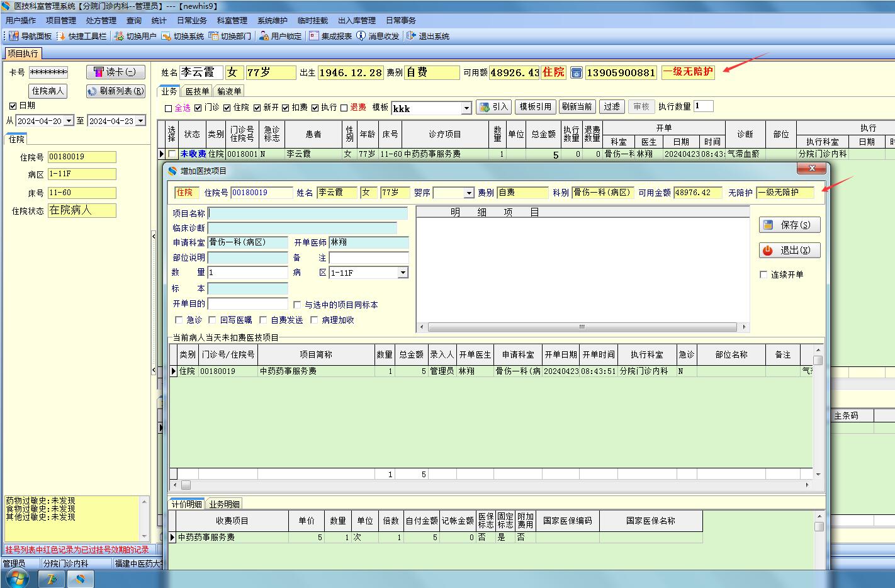Click the 临床诊断 input field
The image size is (895, 588).
point(302,228)
